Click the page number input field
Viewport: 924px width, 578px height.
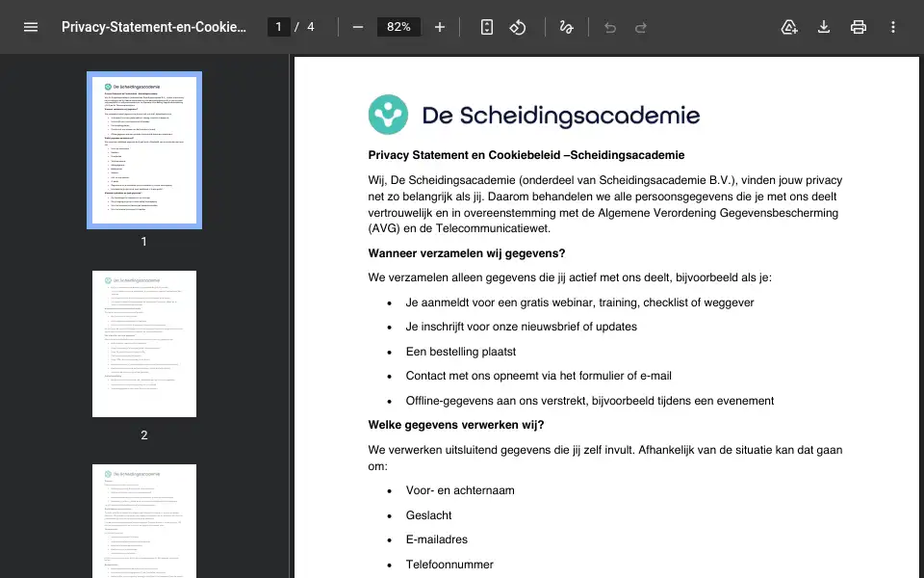pos(279,27)
